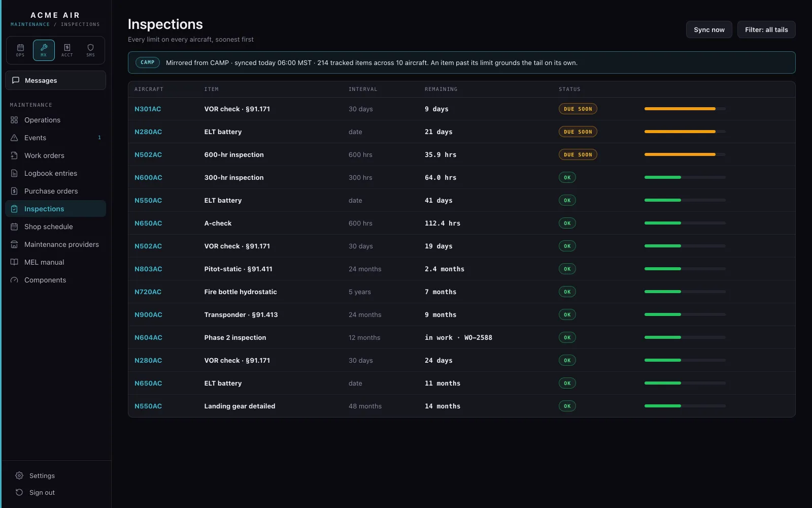Select the 'Fire bottle hydrostatic' item
Screen dimensions: 812x508
(241, 292)
